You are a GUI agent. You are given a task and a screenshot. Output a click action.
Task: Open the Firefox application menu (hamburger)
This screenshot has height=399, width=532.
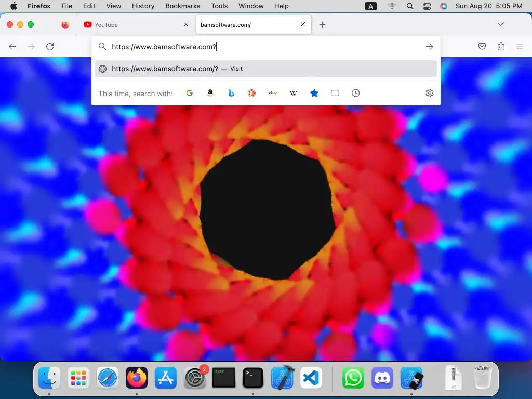[x=520, y=46]
